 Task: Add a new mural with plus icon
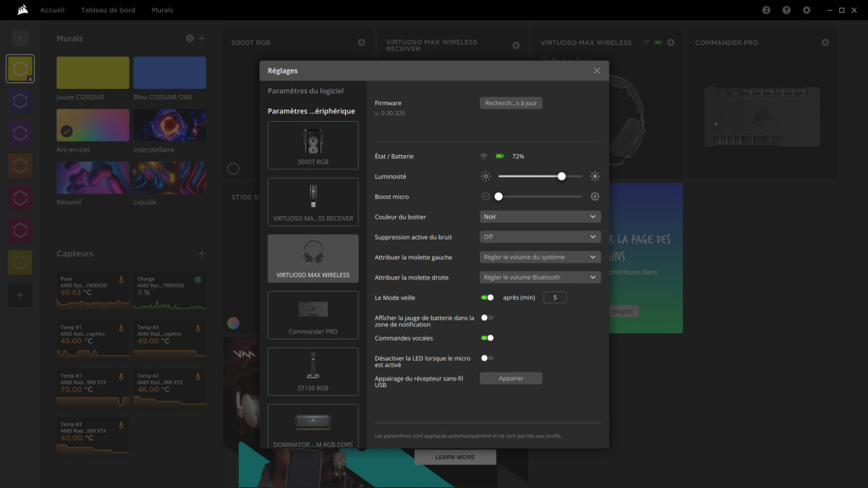(x=202, y=38)
